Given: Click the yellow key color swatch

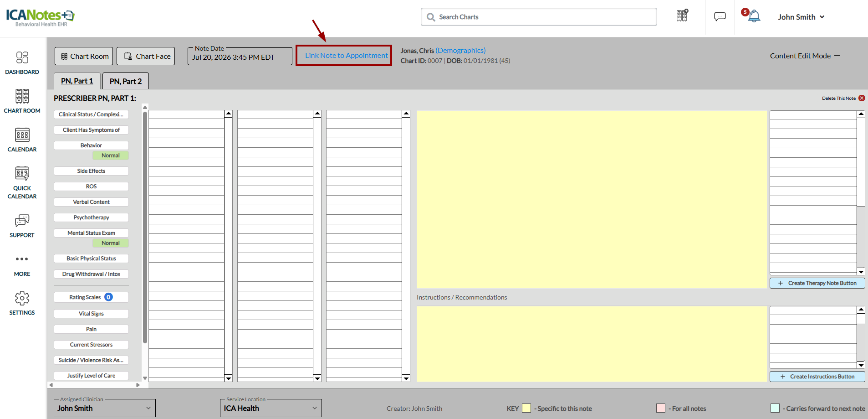Looking at the screenshot, I should tap(526, 408).
